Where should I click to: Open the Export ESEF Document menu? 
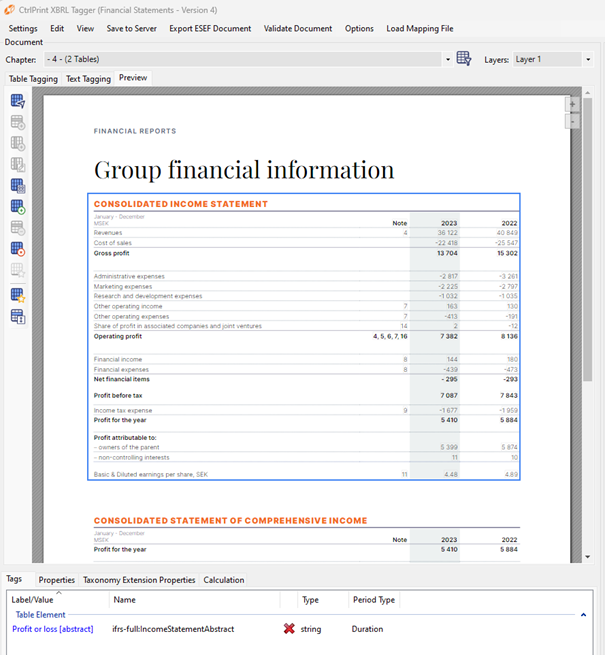[x=210, y=28]
